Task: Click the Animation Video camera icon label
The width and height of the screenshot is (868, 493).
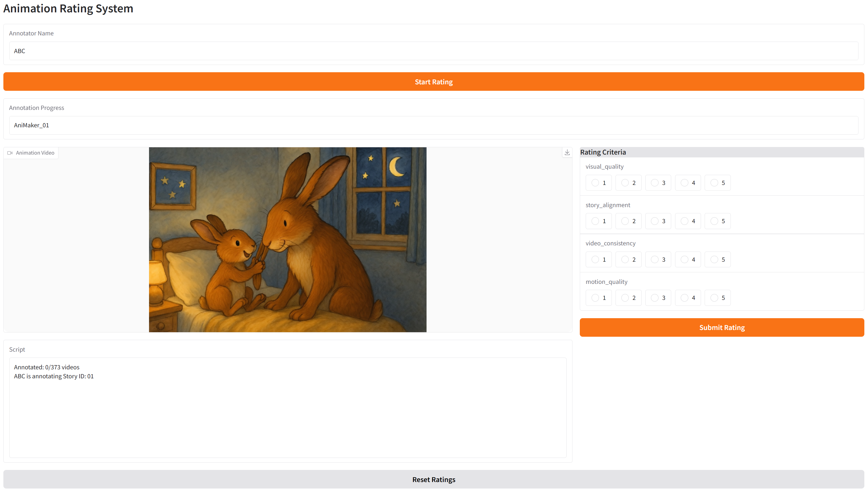Action: click(x=31, y=153)
